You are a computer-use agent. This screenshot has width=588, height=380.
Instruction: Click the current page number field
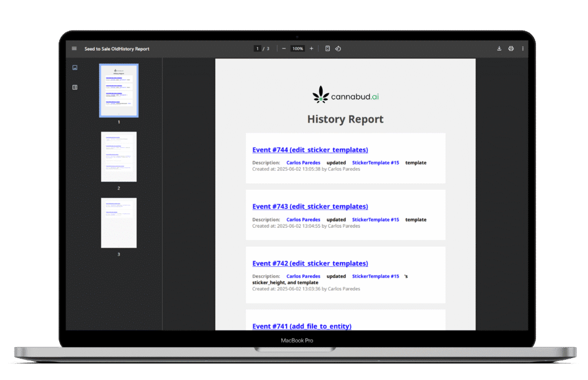coord(258,49)
